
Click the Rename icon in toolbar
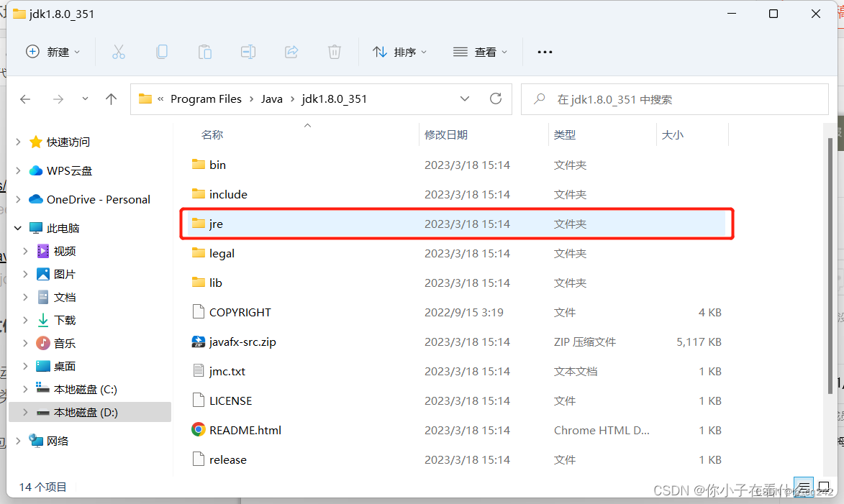point(248,52)
